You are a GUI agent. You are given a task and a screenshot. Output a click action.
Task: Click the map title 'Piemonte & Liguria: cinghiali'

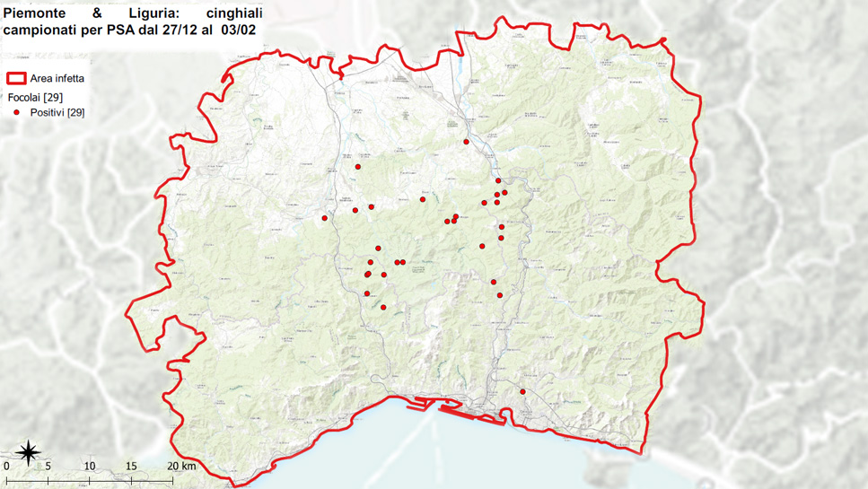pos(133,13)
